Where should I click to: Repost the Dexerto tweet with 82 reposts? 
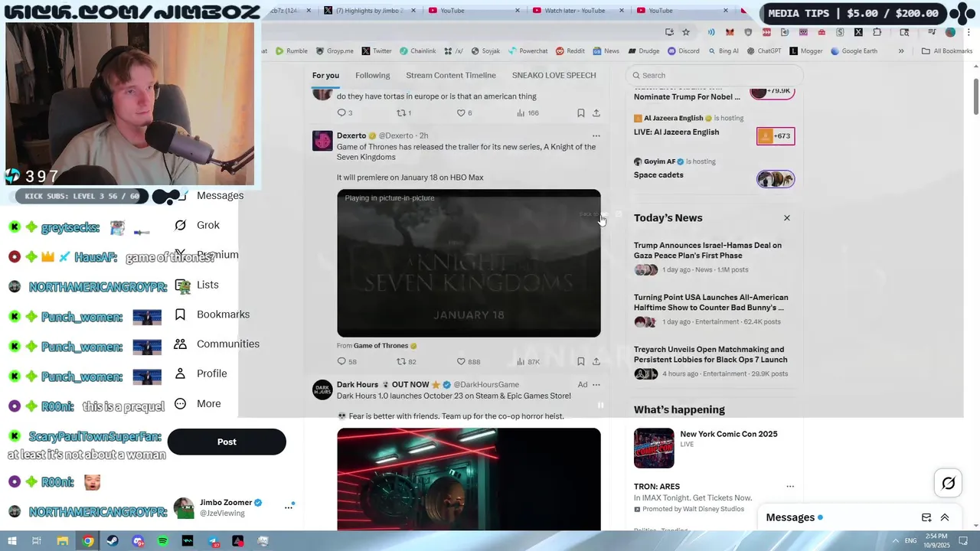pos(406,361)
